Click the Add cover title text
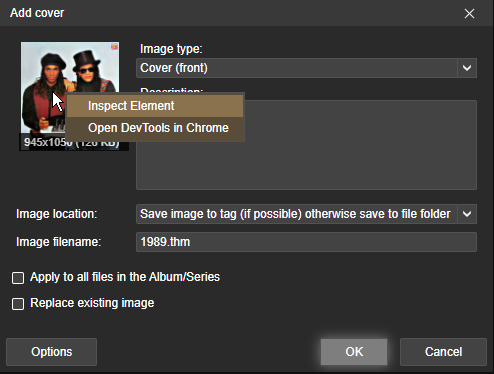Viewport: 494px width, 374px height. pos(37,13)
